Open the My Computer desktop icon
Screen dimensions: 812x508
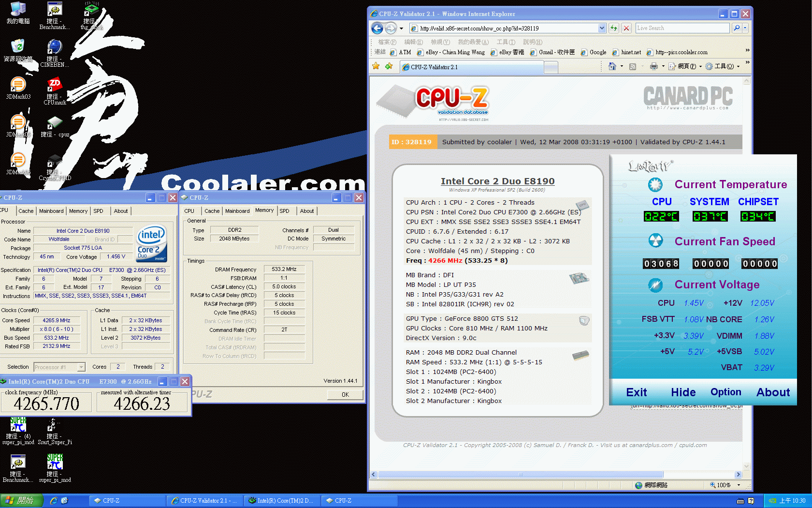(x=18, y=13)
